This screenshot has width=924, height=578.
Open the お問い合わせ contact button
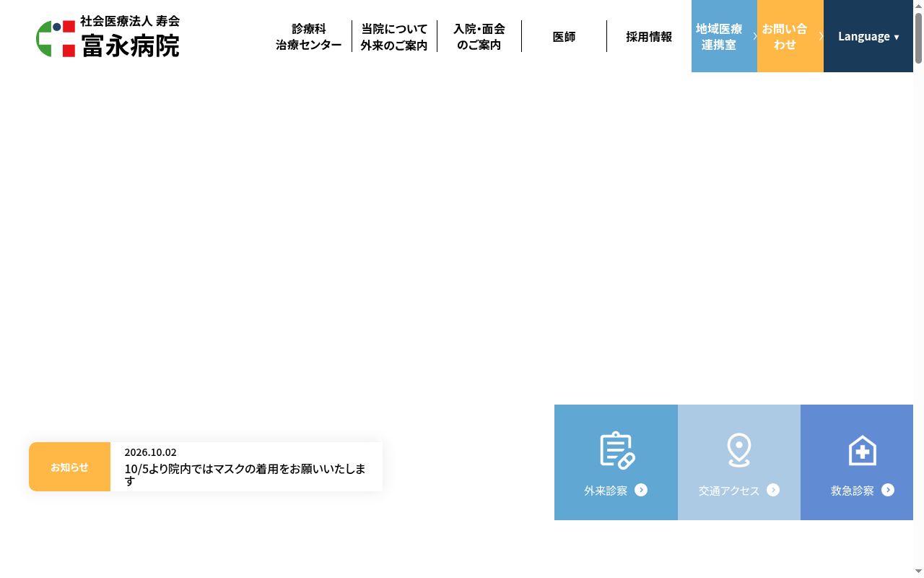(790, 36)
